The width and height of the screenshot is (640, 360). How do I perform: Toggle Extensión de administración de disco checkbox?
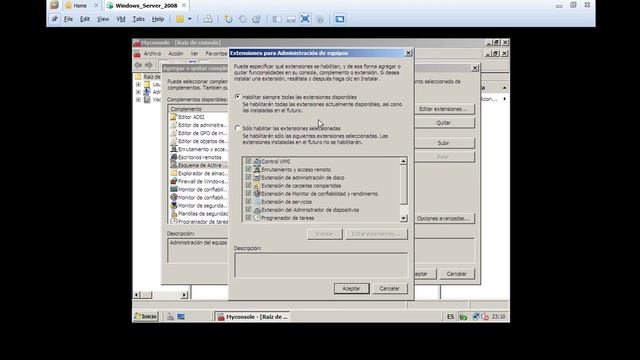click(248, 178)
